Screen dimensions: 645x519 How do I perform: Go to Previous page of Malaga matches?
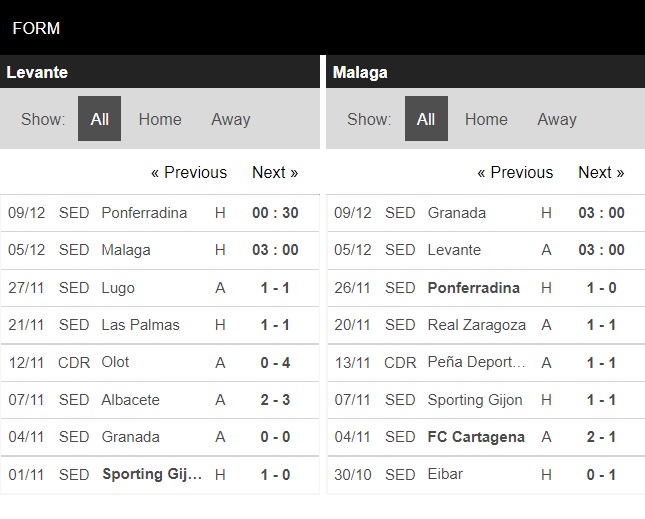point(515,172)
